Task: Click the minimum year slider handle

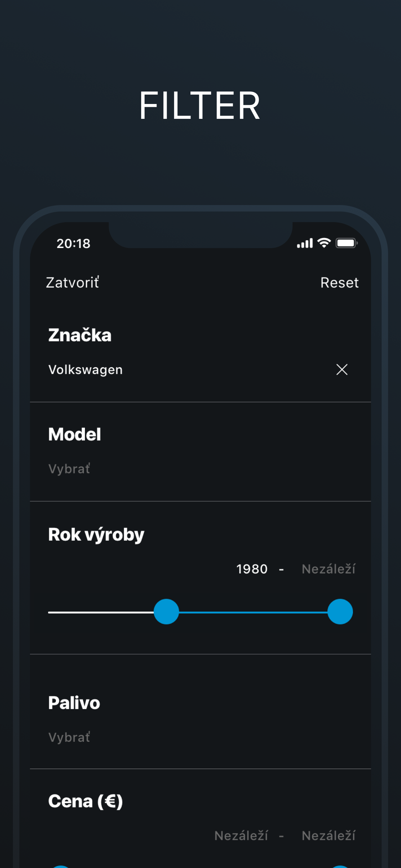Action: click(166, 612)
